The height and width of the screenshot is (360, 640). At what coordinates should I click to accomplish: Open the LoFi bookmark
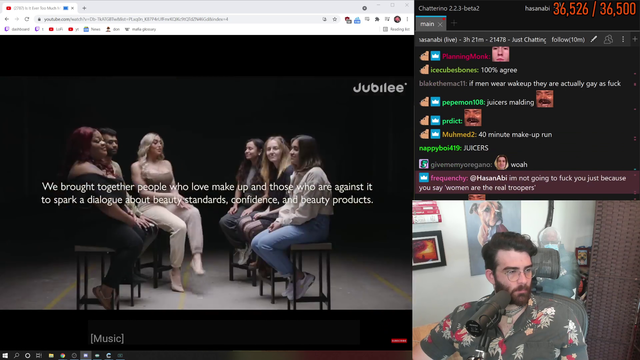click(56, 29)
